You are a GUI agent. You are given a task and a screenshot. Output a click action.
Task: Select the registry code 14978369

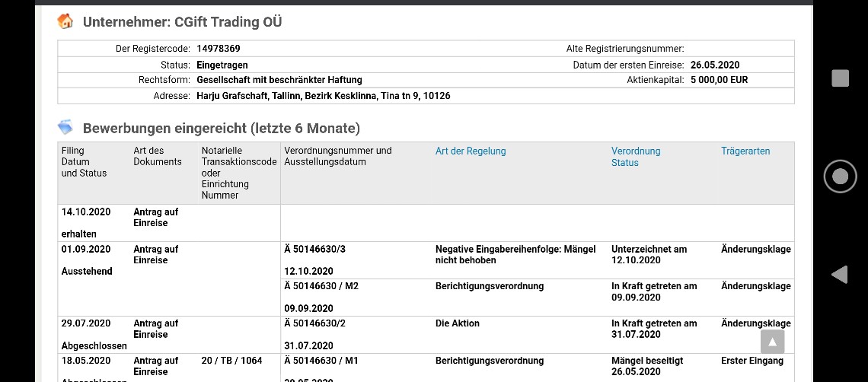tap(219, 49)
